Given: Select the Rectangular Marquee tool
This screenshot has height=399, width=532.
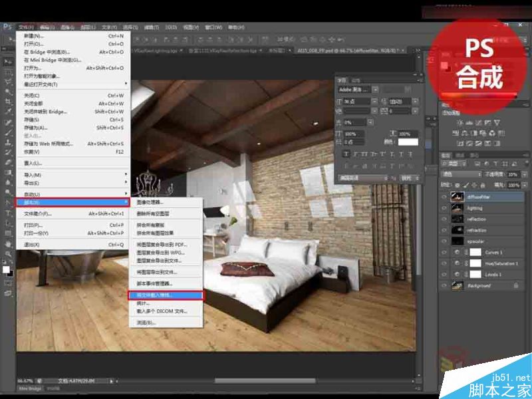Looking at the screenshot, I should (x=8, y=72).
